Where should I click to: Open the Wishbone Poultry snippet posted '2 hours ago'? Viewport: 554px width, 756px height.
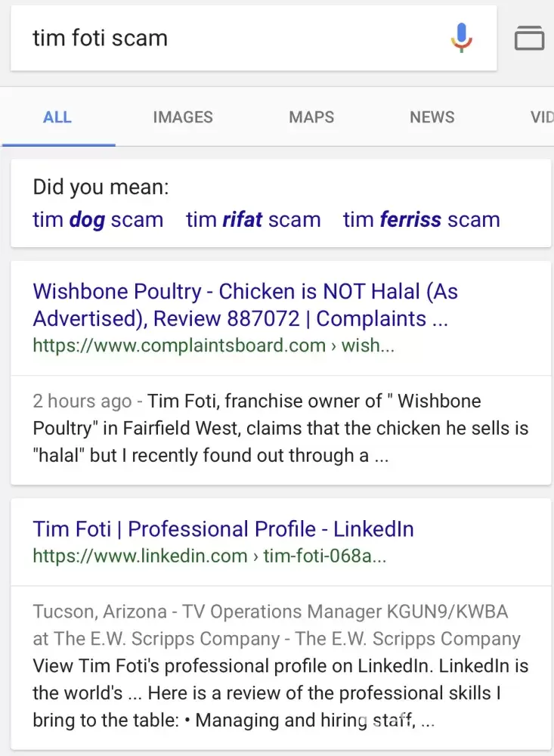[x=280, y=428]
